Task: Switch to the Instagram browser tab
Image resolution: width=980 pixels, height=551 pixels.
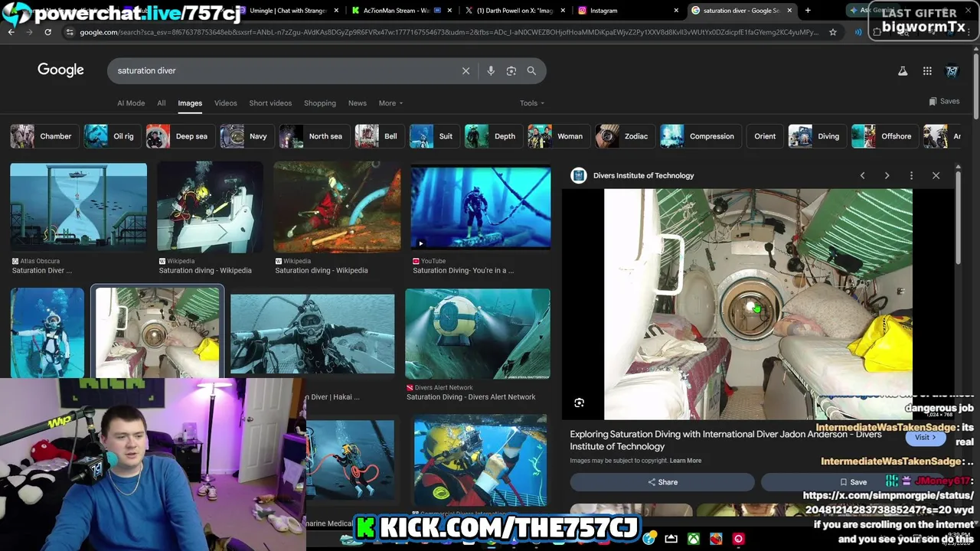Action: tap(628, 11)
